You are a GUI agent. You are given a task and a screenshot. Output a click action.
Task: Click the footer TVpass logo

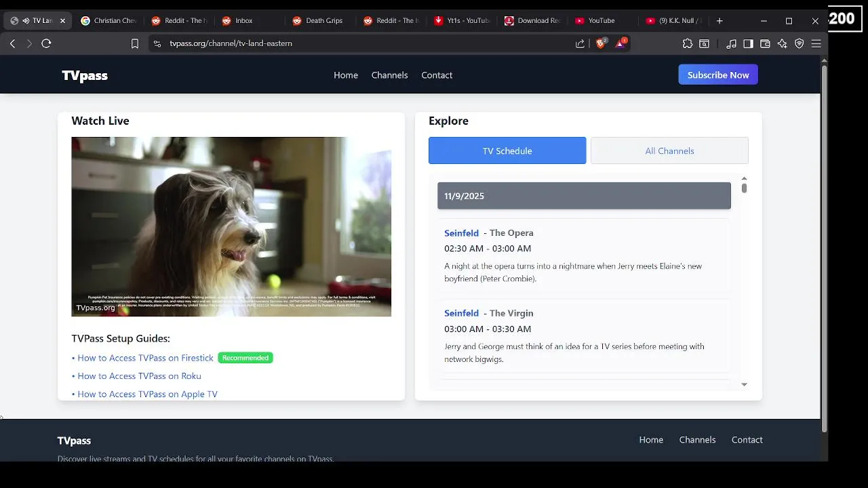74,441
